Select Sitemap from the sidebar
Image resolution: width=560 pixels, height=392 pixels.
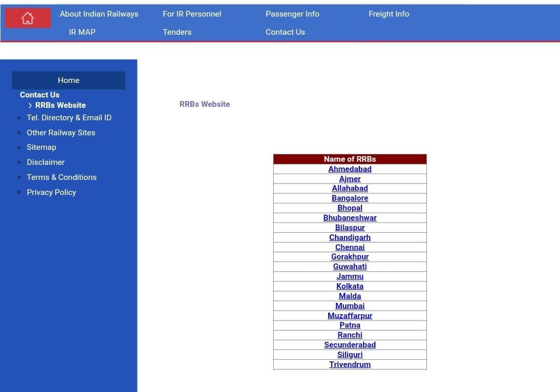click(x=41, y=147)
